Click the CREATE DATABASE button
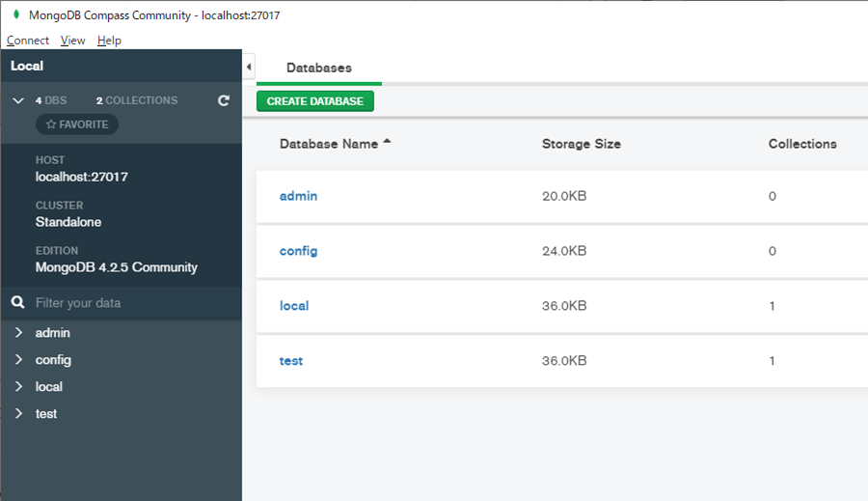The width and height of the screenshot is (868, 501). click(x=315, y=101)
